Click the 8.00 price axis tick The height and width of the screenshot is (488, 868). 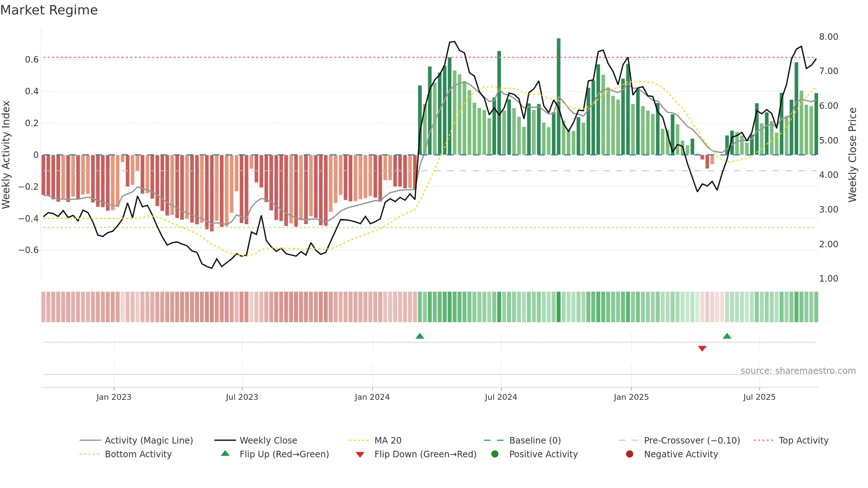click(x=829, y=37)
